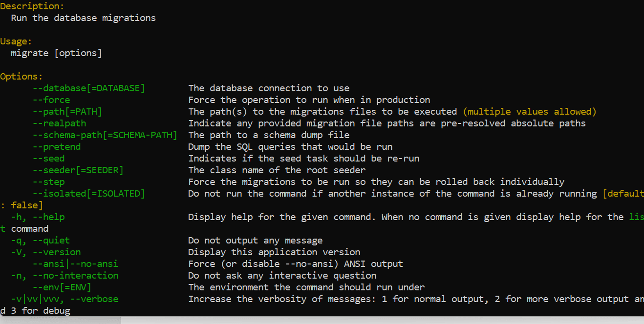Select the -q, --quiet option text
Image resolution: width=644 pixels, height=324 pixels.
(x=41, y=241)
